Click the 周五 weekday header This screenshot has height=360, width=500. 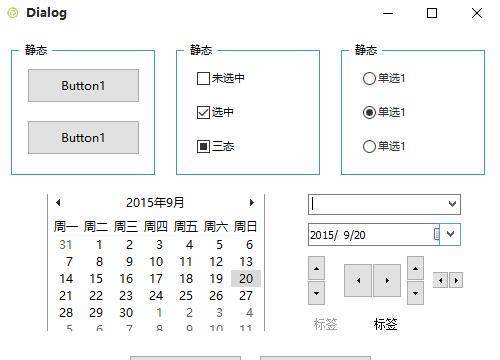(186, 227)
